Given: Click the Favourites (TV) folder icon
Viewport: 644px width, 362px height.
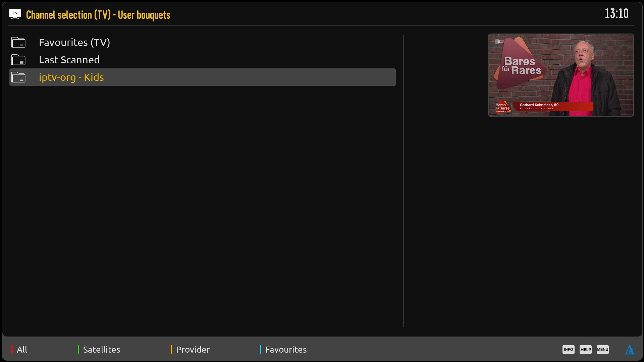Looking at the screenshot, I should click(18, 43).
